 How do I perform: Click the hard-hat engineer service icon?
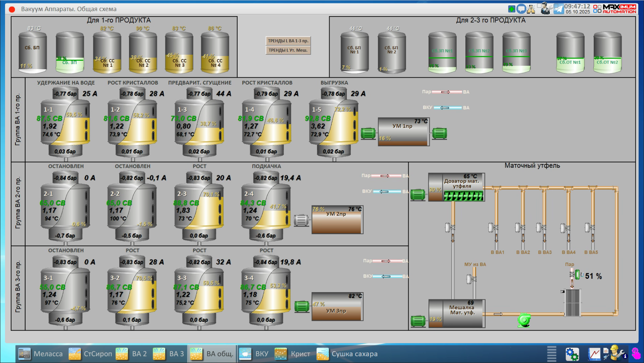615,353
